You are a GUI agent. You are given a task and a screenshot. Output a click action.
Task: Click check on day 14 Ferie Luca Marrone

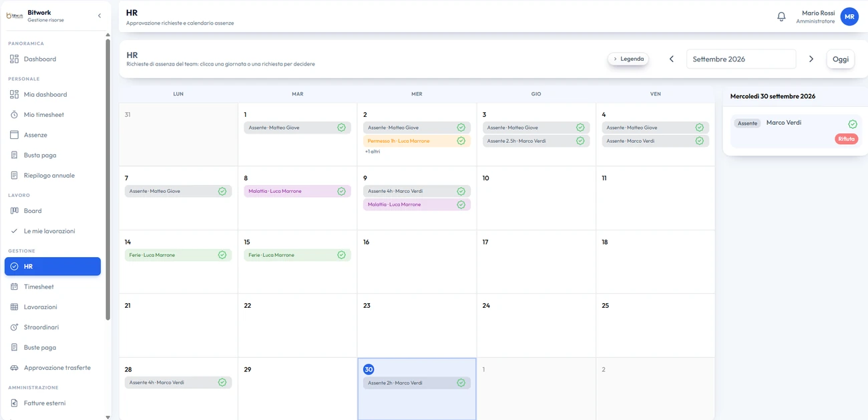pyautogui.click(x=222, y=255)
